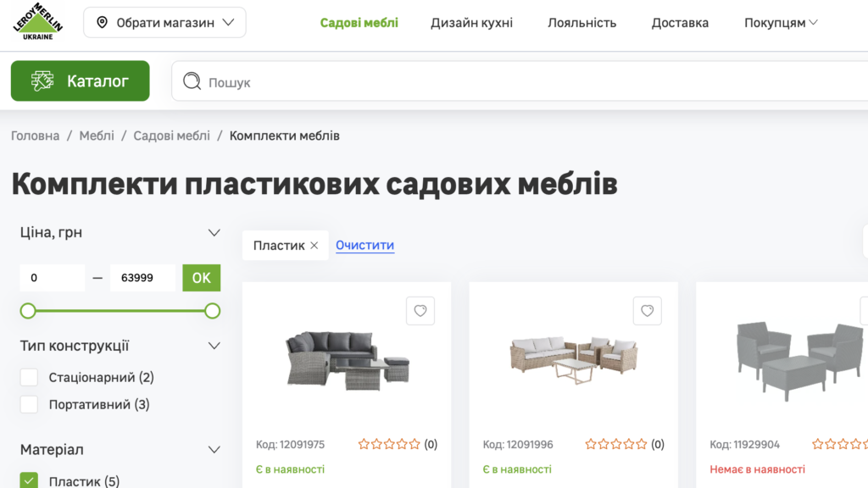868x488 pixels.
Task: Enable the Стаціонарний filter checkbox
Action: click(28, 377)
